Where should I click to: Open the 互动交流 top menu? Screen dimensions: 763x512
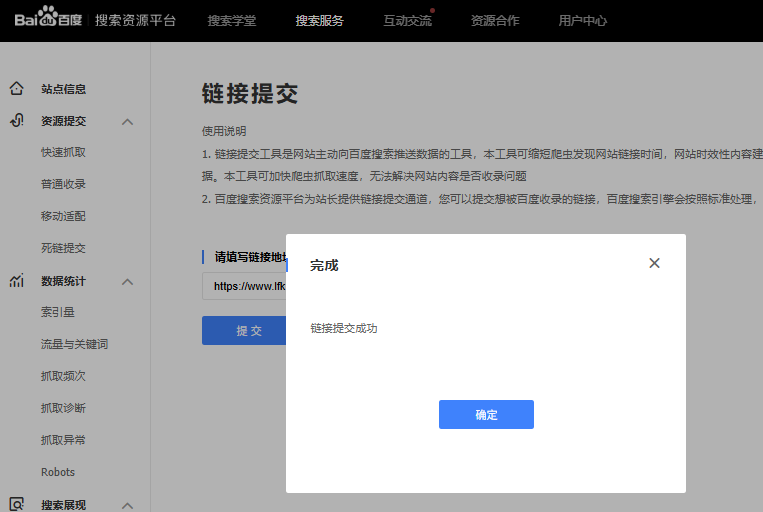pos(407,21)
